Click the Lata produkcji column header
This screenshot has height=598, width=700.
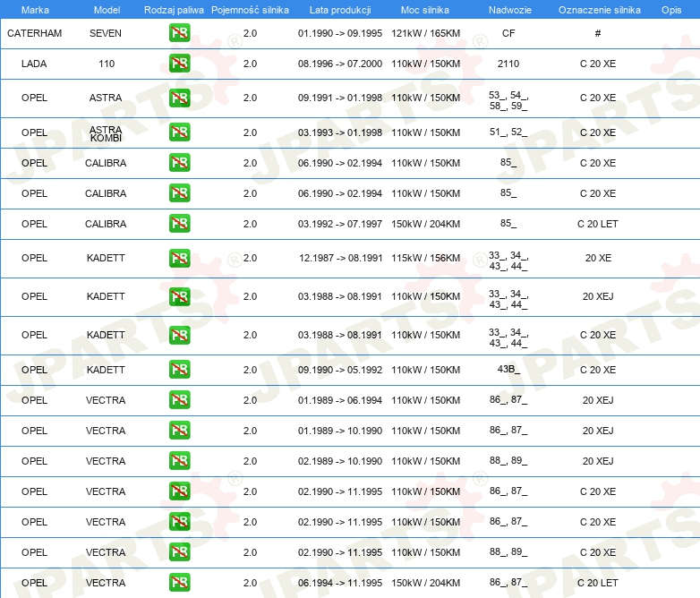coord(339,9)
